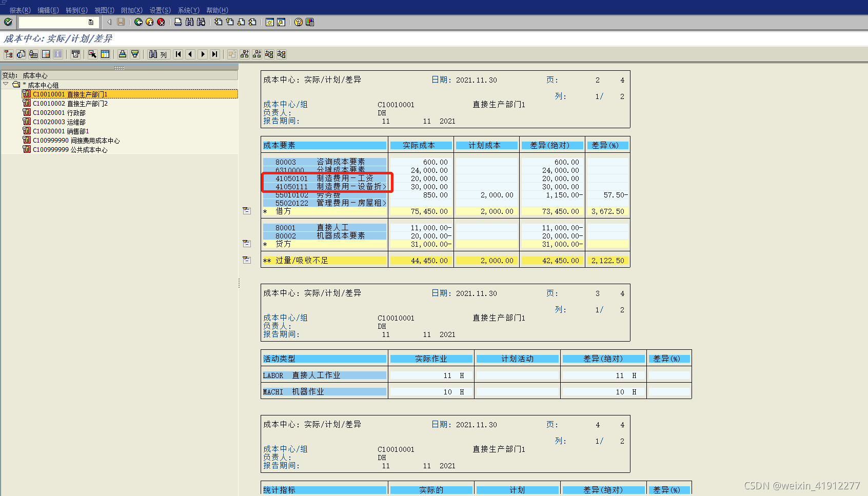Open the 系统(Y) menu

pyautogui.click(x=188, y=10)
